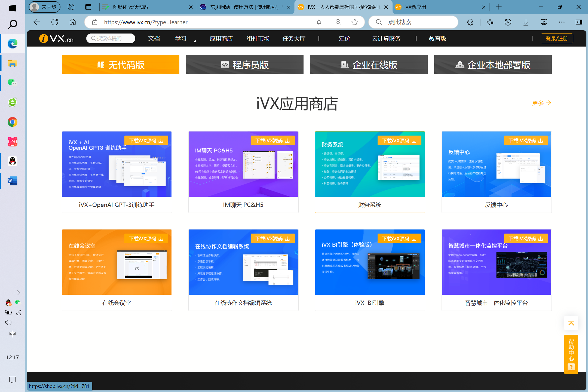Open Microsoft Word from taskbar
The width and height of the screenshot is (588, 392).
point(13,181)
